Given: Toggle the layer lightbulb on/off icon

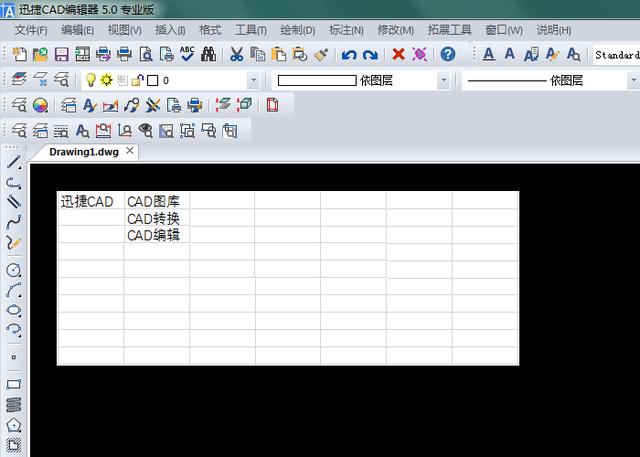Looking at the screenshot, I should [x=89, y=79].
